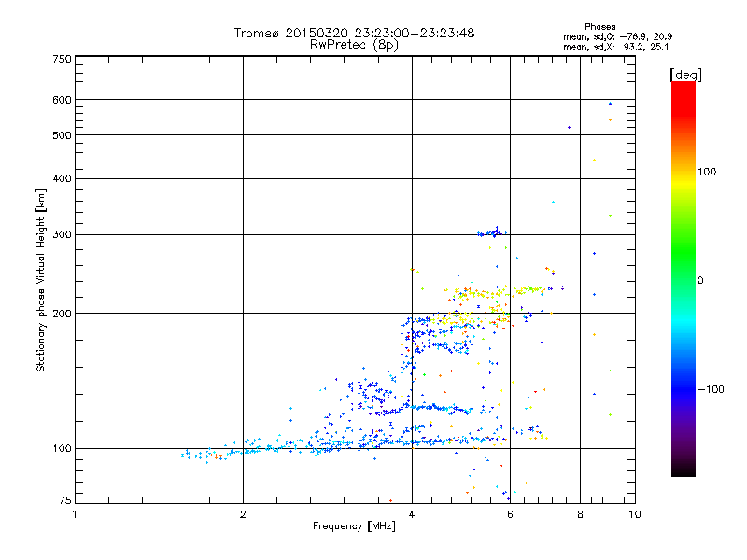
Task: Click the -100 label beside the colorbar
Action: [x=711, y=389]
